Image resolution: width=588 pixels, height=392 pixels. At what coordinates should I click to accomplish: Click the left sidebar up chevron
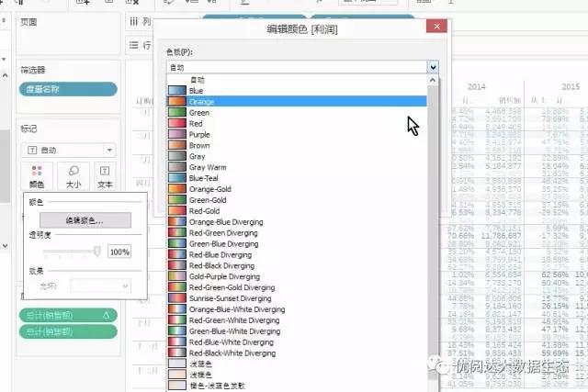[6, 75]
